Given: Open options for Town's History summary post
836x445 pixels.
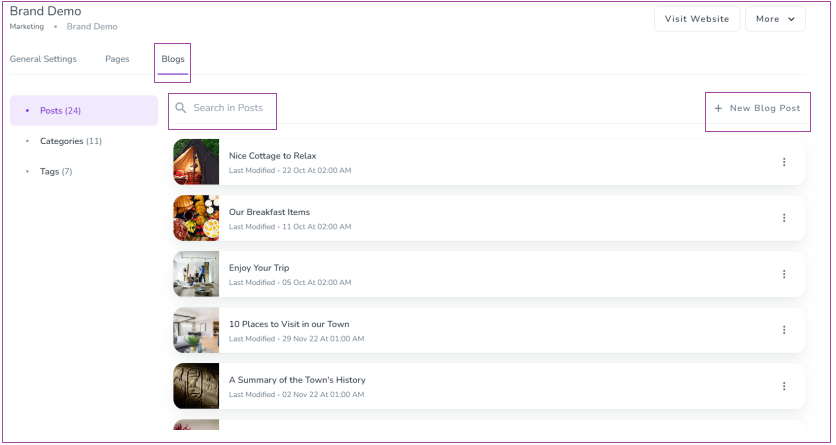Looking at the screenshot, I should 784,386.
